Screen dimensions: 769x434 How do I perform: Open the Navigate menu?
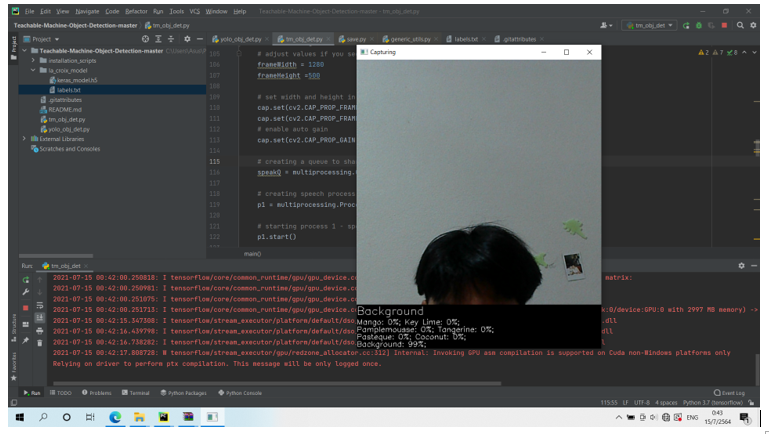click(87, 11)
